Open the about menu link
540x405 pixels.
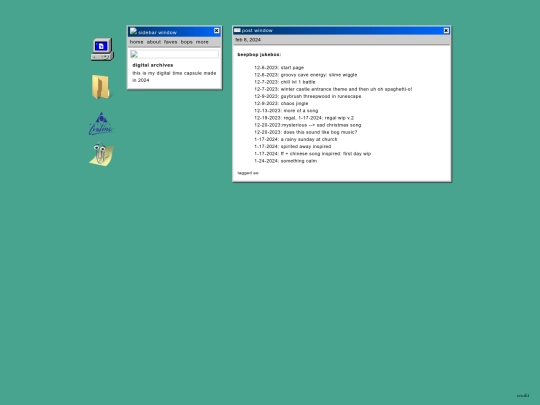(x=154, y=42)
